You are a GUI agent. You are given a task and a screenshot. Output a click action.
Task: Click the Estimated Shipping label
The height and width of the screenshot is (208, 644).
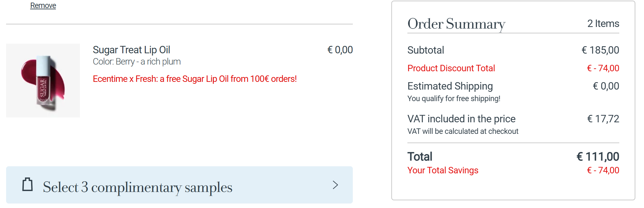coord(450,86)
